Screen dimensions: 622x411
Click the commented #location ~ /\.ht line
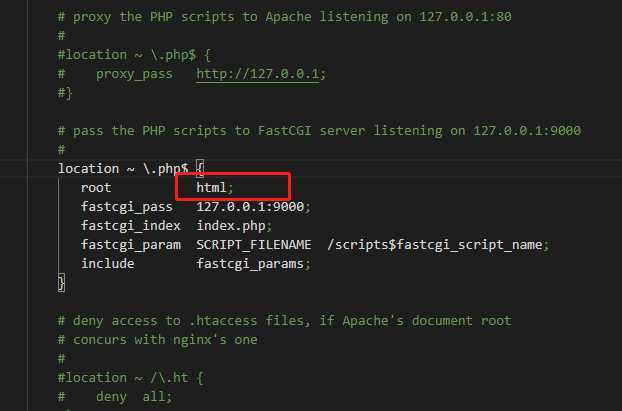click(x=131, y=378)
